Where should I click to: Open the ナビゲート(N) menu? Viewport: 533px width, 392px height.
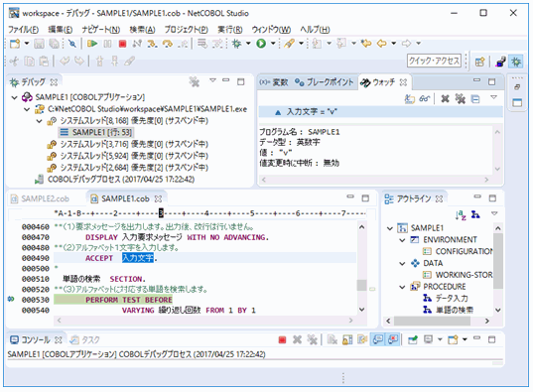click(100, 30)
